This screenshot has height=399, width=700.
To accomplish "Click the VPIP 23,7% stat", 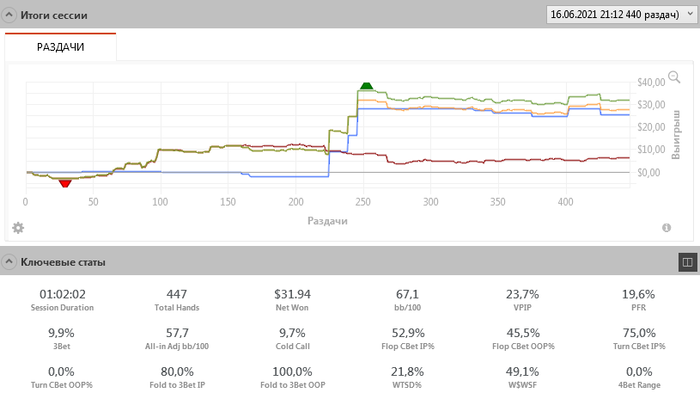I will point(522,300).
